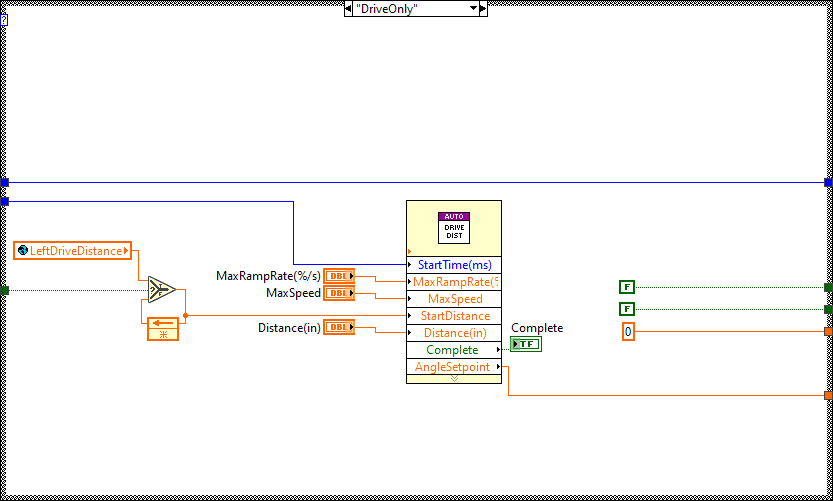Viewport: 833px width, 501px height.
Task: Click the Select comparison function node
Action: (161, 290)
